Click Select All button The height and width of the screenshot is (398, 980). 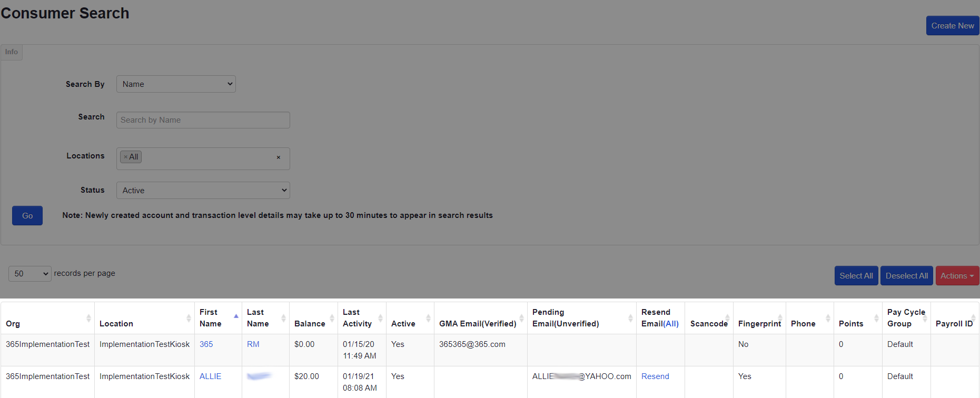pos(856,276)
